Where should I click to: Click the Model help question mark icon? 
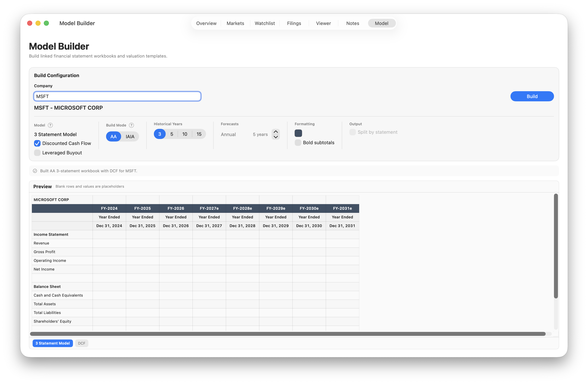(x=50, y=125)
